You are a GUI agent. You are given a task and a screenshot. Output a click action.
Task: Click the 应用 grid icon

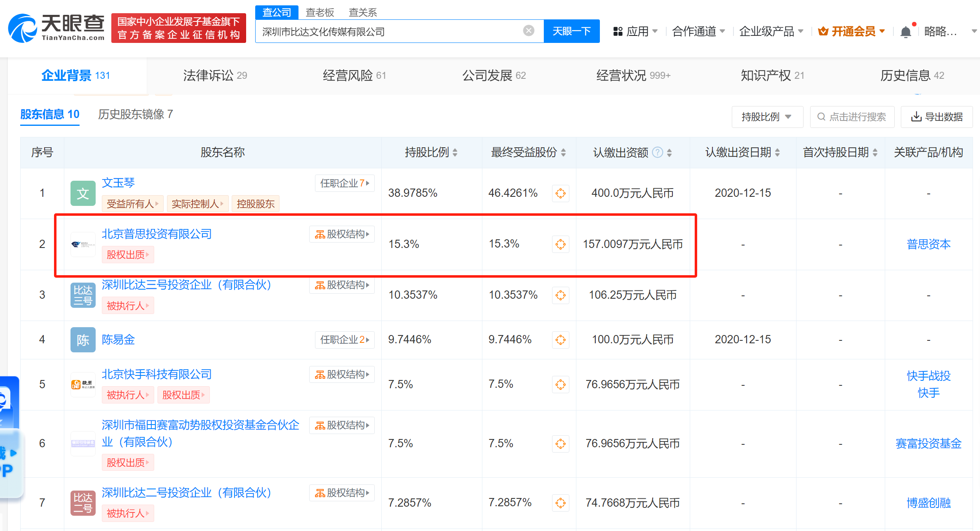(x=618, y=31)
